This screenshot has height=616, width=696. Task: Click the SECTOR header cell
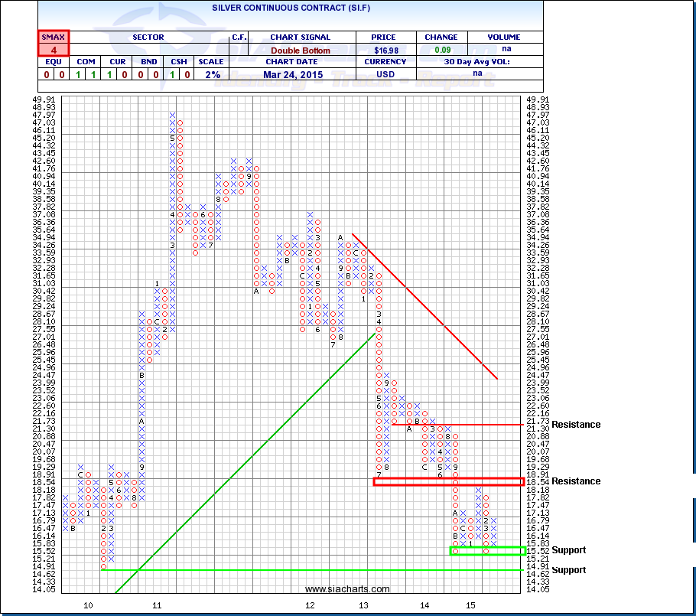click(148, 37)
